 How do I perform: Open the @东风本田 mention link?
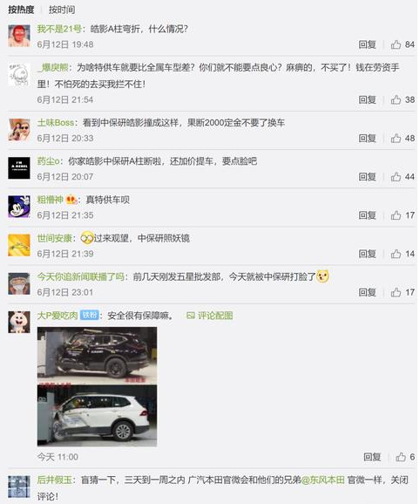[322, 480]
